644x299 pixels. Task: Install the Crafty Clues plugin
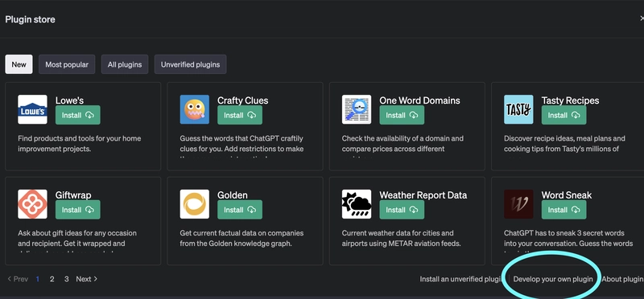point(240,115)
